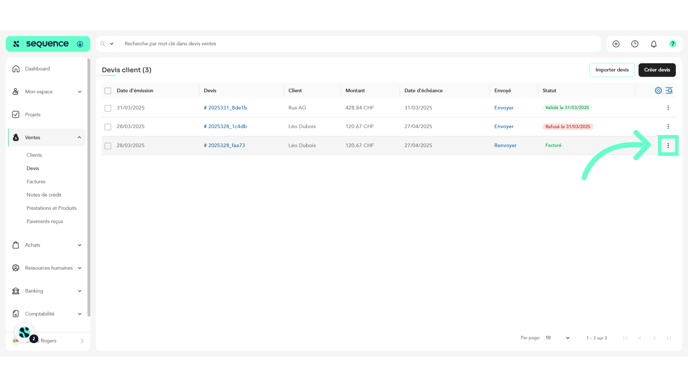Click the Ventes money bag icon

coord(16,137)
